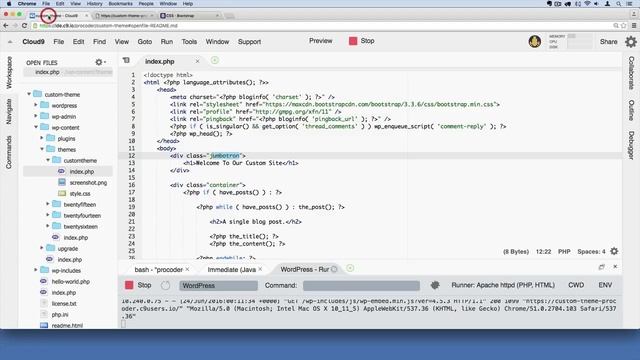640x360 pixels.
Task: Expand the twentyfourteen folder
Action: coord(48,216)
